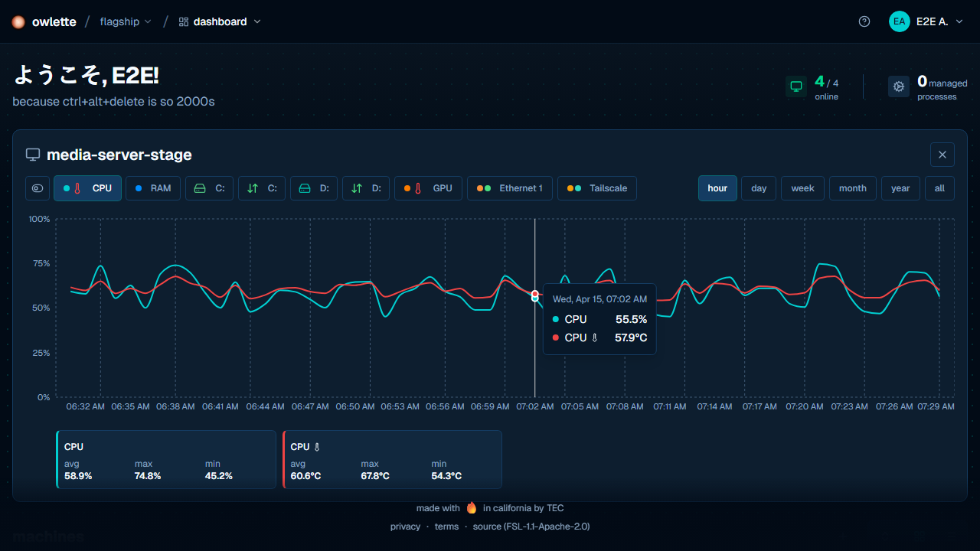The height and width of the screenshot is (551, 980).
Task: Show the year time range
Action: (900, 188)
